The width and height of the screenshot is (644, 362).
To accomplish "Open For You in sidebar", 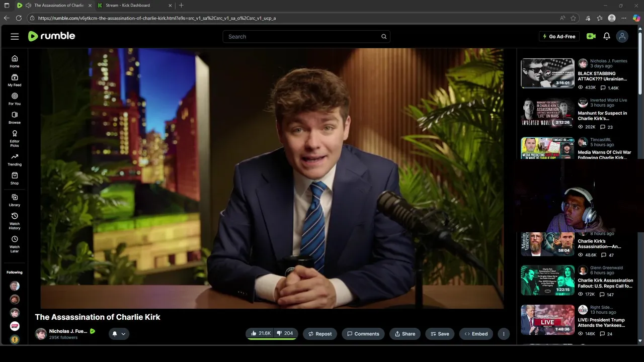I will pyautogui.click(x=15, y=99).
